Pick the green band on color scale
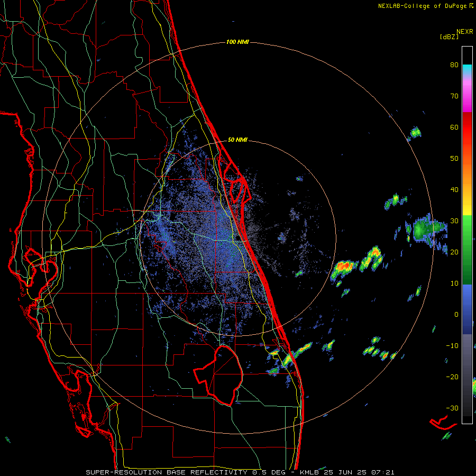The width and height of the screenshot is (476, 476). click(x=467, y=250)
